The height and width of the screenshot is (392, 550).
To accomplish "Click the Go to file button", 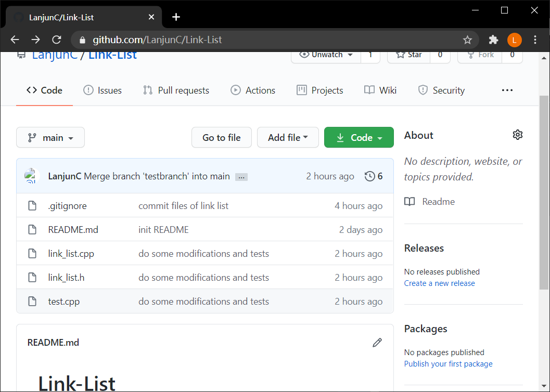I will (222, 137).
